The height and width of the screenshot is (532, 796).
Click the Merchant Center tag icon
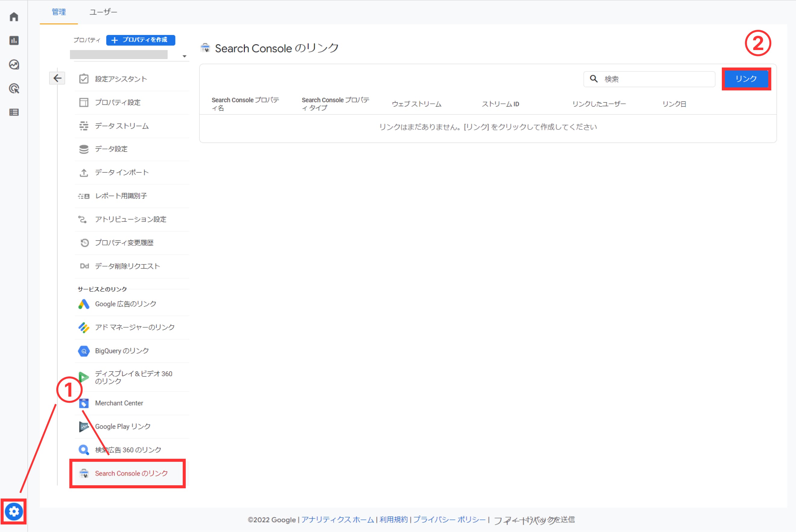point(84,403)
